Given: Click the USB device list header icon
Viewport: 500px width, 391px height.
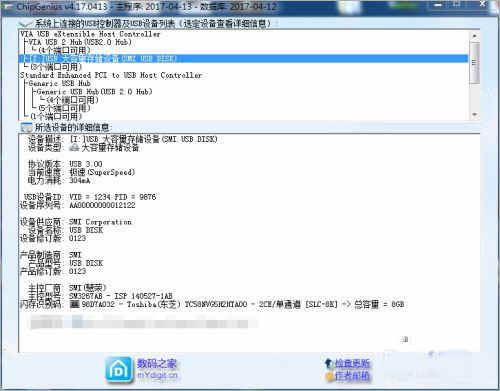Looking at the screenshot, I should coord(26,24).
